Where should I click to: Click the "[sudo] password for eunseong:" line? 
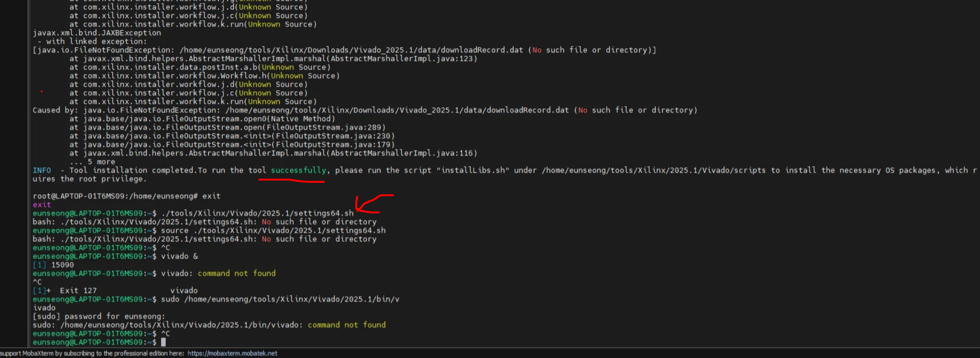point(99,316)
